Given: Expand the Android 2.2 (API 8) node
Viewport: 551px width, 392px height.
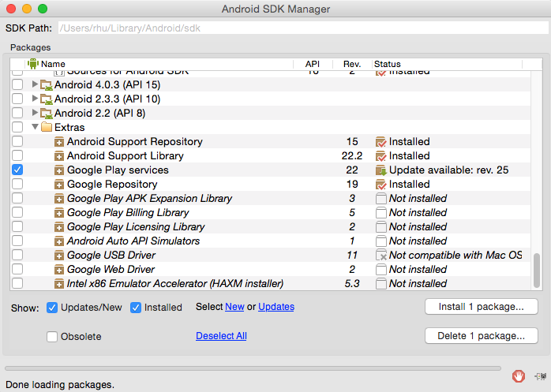Looking at the screenshot, I should [x=35, y=114].
